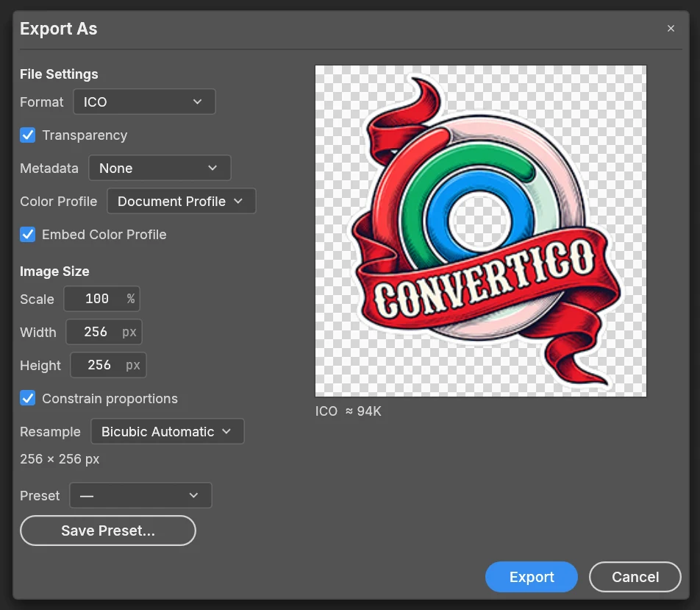
Task: Expand the Color Profile dropdown
Action: [x=181, y=201]
